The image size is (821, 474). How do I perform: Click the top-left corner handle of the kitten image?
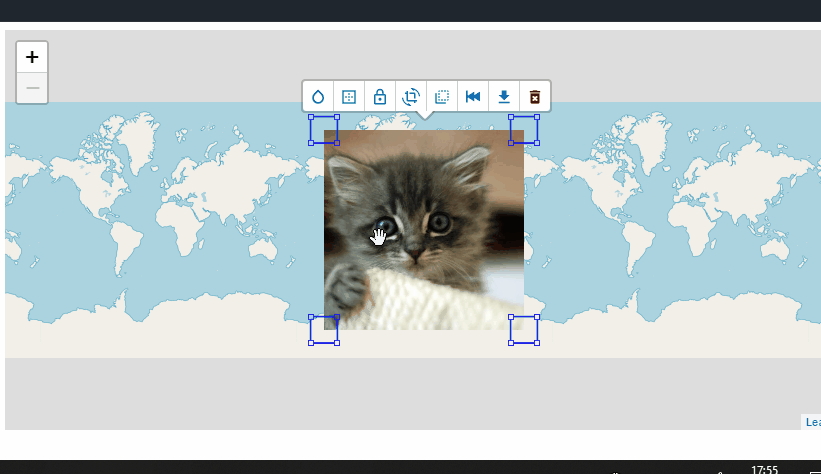(324, 130)
